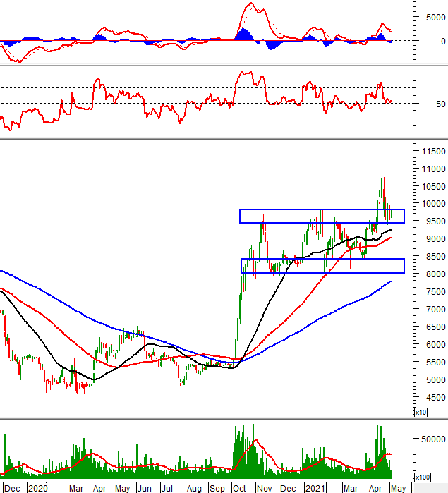This screenshot has width=448, height=493.
Task: Pick the 7000 price axis label
Action: tap(436, 310)
